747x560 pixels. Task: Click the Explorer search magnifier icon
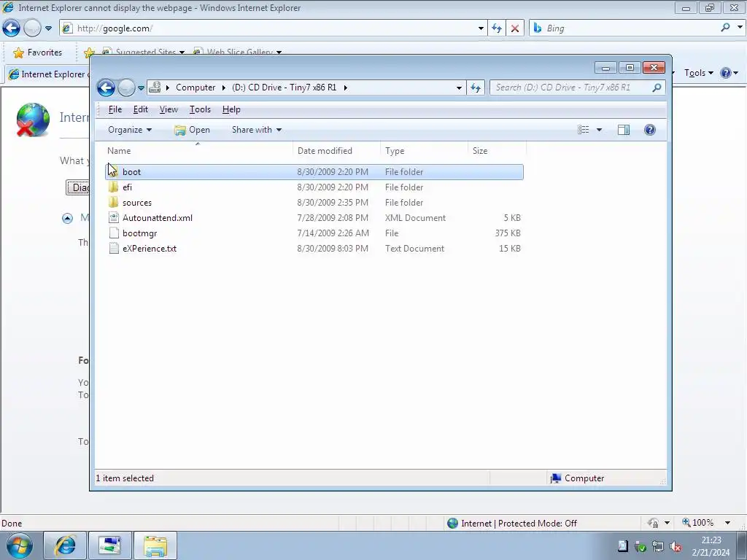pyautogui.click(x=657, y=87)
